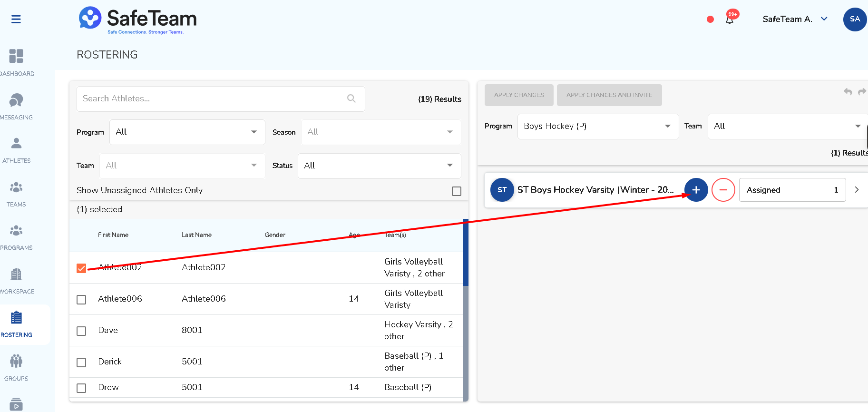
Task: Open the hamburger navigation menu
Action: pos(16,19)
